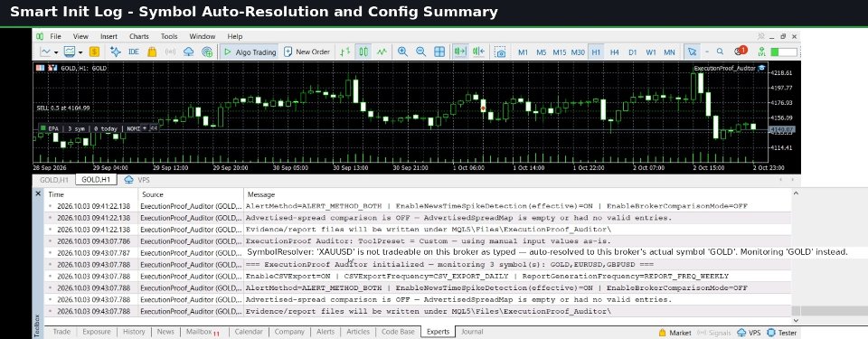The image size is (868, 339).
Task: Click the greyed Signals toolbar icon
Action: pyautogui.click(x=170, y=52)
